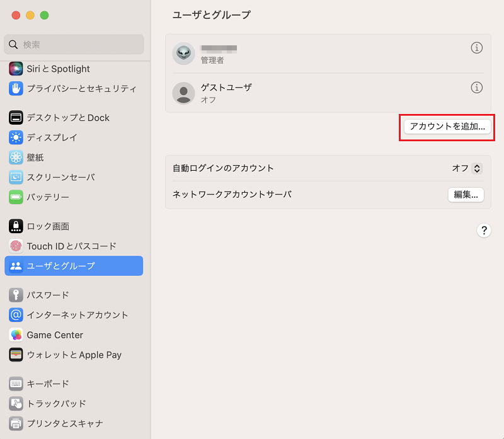The image size is (504, 439).
Task: Click the 壁紙 flower icon
Action: 16,157
